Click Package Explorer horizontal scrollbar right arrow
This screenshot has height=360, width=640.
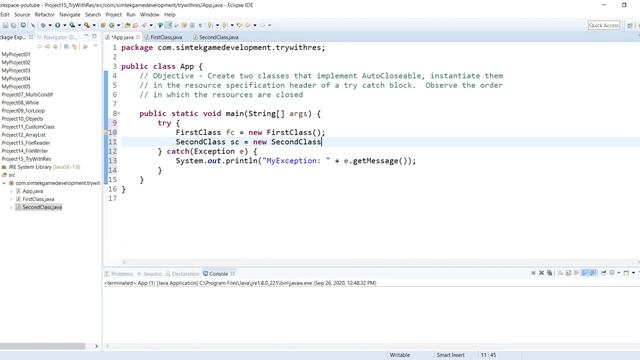(x=96, y=346)
